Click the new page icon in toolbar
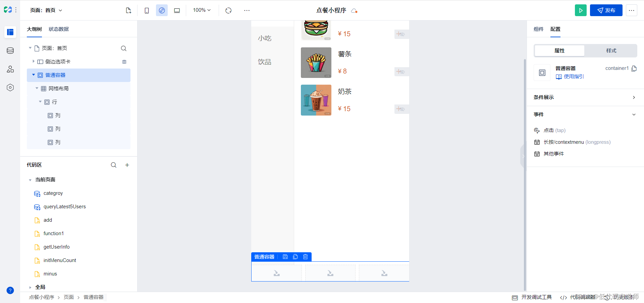Image resolution: width=644 pixels, height=303 pixels. point(128,10)
